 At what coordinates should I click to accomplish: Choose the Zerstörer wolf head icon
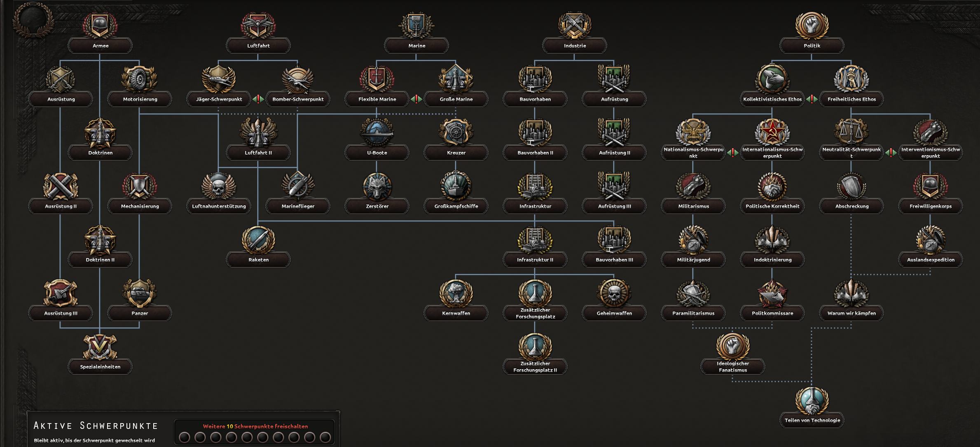377,186
